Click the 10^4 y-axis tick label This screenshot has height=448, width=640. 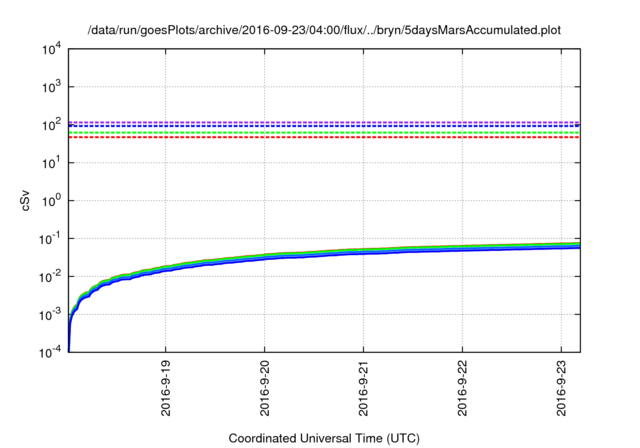(x=51, y=49)
